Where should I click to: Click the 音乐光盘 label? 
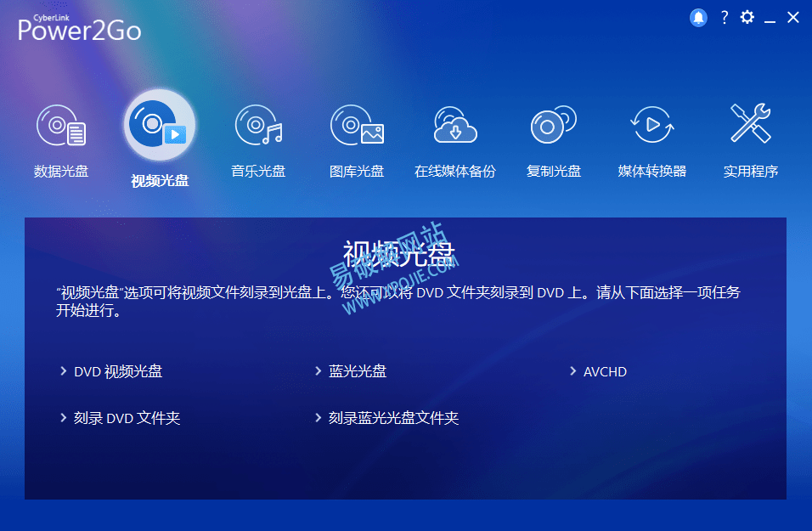pos(258,171)
